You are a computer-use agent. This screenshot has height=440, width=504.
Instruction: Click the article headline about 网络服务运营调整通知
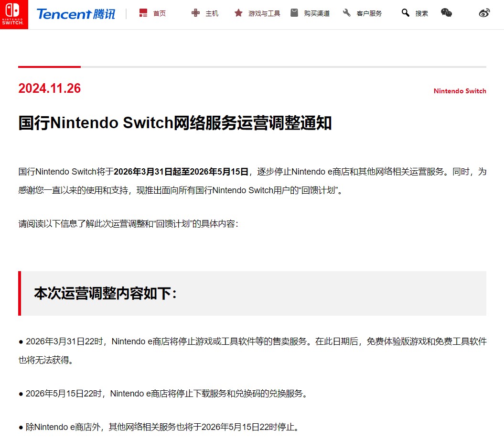(x=175, y=123)
